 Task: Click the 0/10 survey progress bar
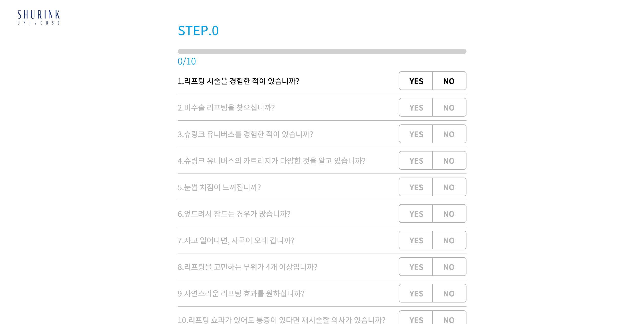(x=322, y=51)
